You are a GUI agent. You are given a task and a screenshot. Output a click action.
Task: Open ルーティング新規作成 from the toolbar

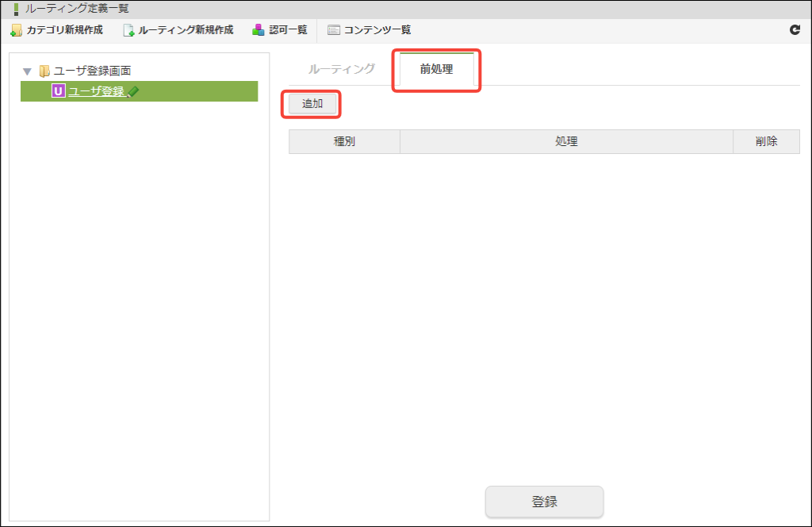pyautogui.click(x=178, y=30)
